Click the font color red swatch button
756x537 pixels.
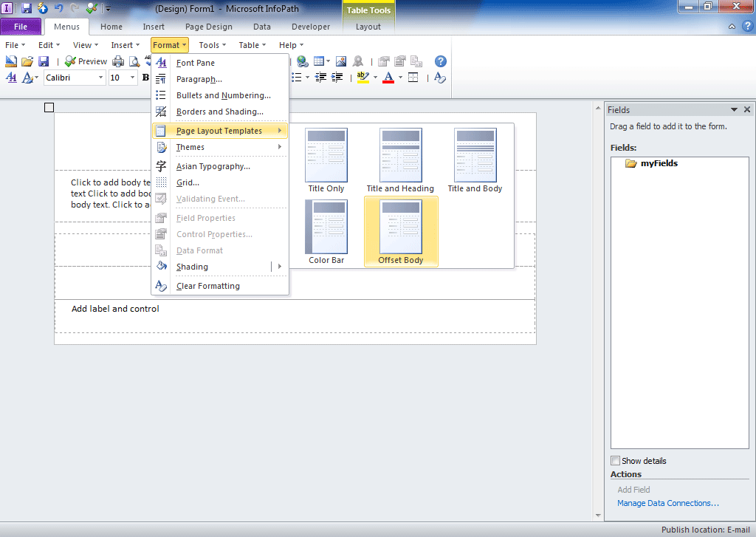pos(388,78)
